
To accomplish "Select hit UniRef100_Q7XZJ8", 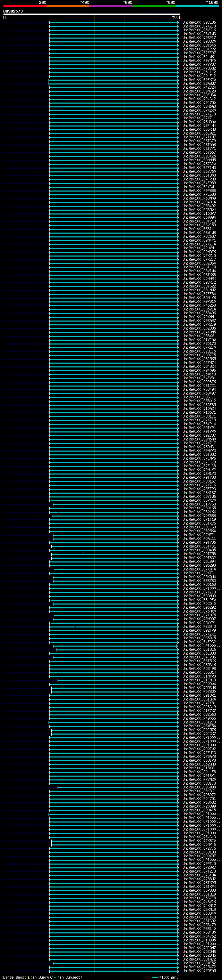I will pos(199,26).
